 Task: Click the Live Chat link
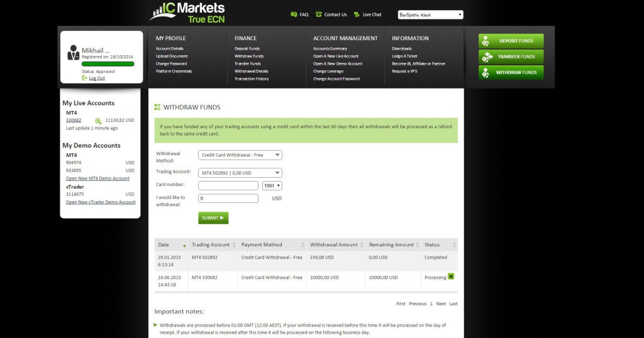point(372,14)
